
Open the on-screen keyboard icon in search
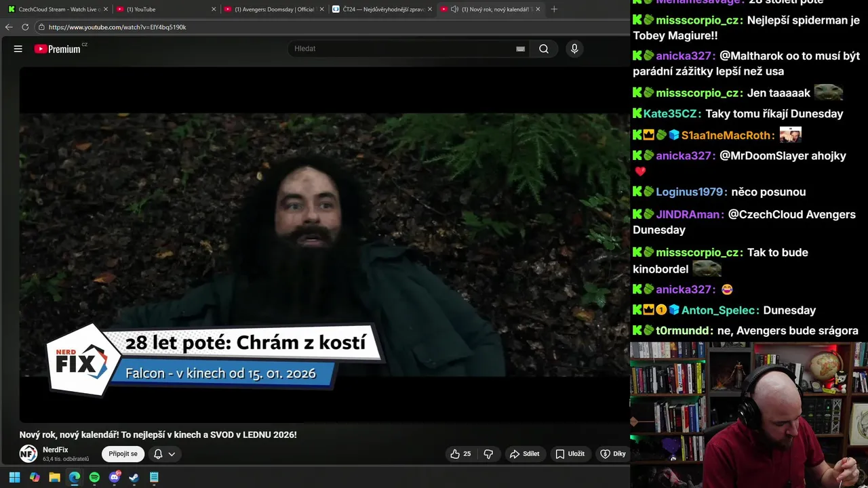(520, 49)
